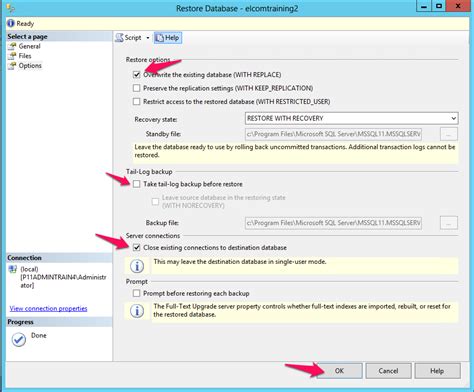Click the Standby file label
Viewport: 474px width, 392px height.
[x=163, y=134]
